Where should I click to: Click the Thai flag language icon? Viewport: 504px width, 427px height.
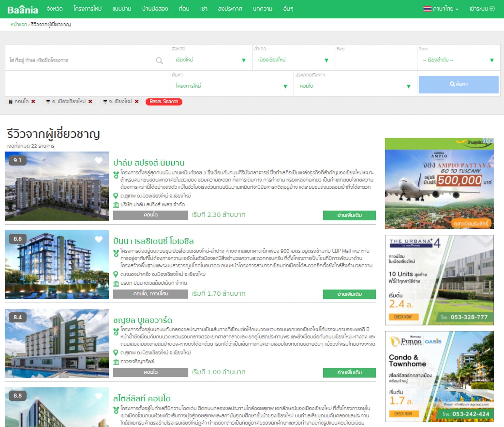pyautogui.click(x=427, y=9)
